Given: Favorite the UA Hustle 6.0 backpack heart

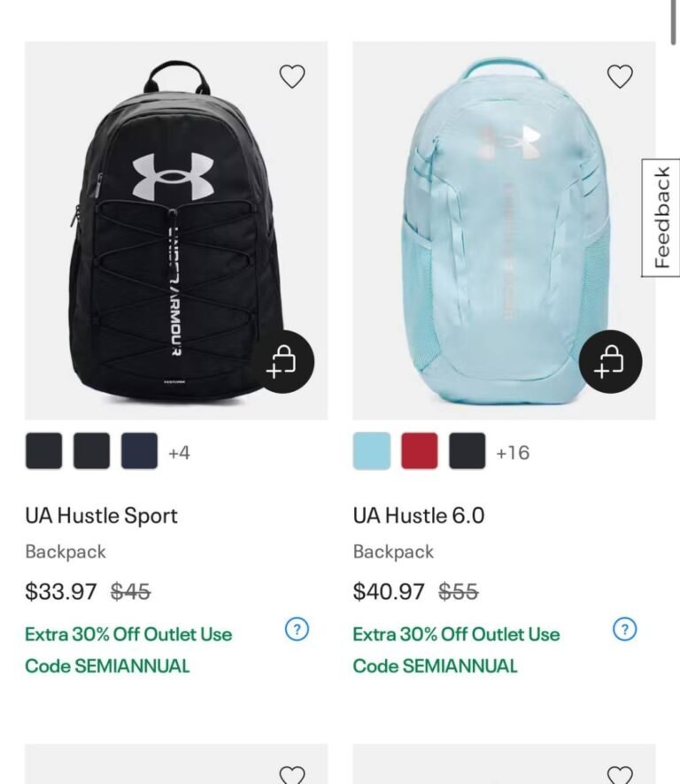Looking at the screenshot, I should point(620,77).
